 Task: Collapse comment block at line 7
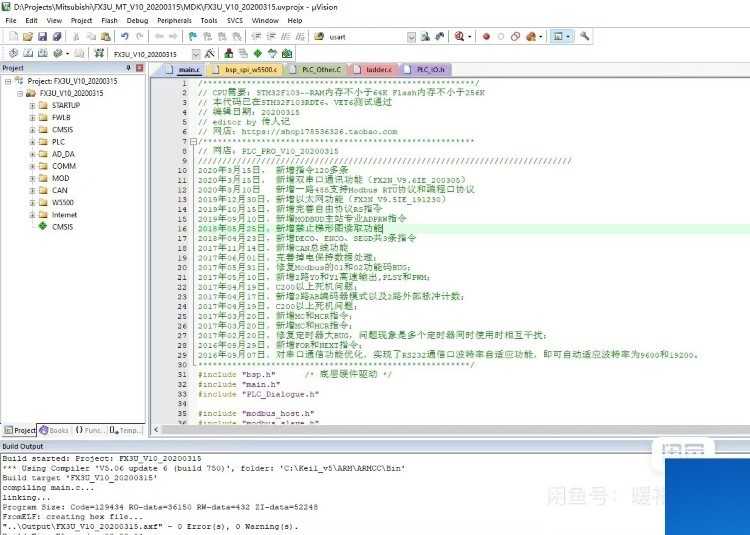(x=193, y=142)
